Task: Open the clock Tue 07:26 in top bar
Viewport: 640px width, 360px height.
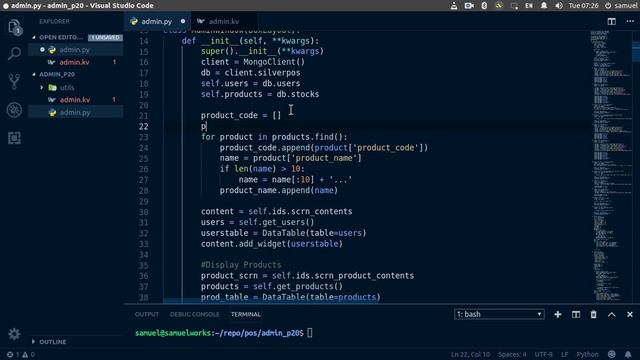Action: (583, 6)
